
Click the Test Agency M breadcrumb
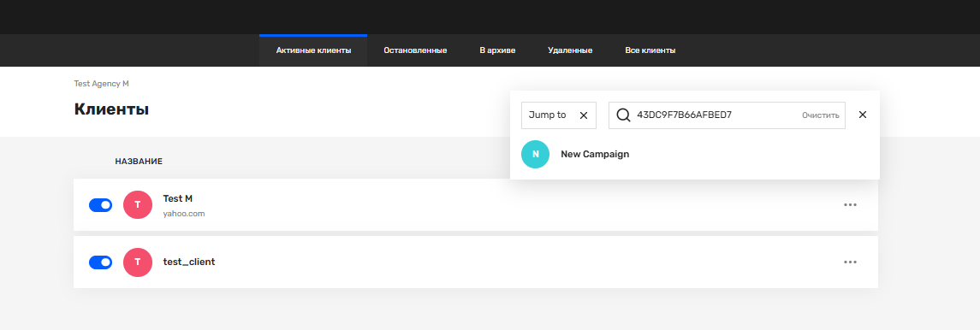(x=101, y=83)
